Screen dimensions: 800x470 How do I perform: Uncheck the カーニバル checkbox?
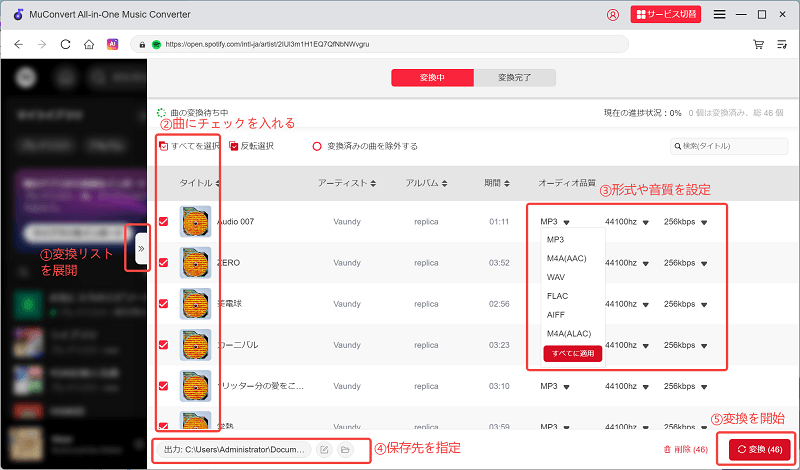[164, 345]
